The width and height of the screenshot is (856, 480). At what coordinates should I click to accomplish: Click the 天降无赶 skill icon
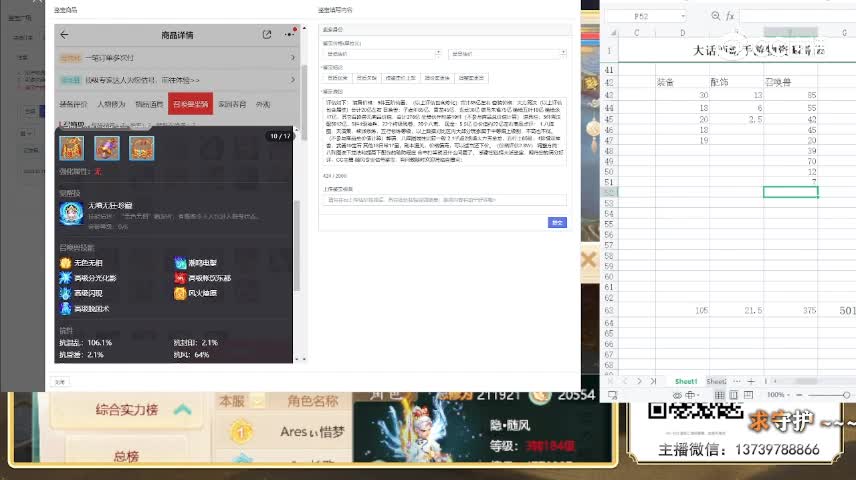pyautogui.click(x=71, y=214)
